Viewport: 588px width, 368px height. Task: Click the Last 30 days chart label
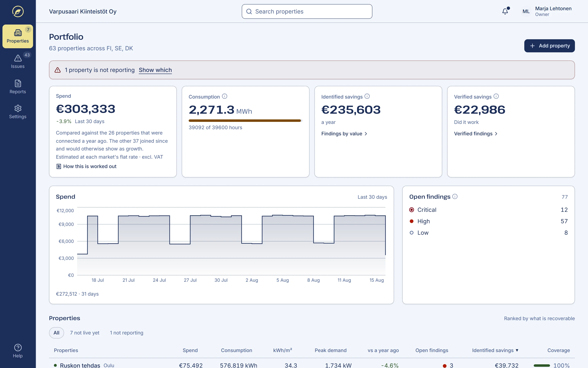pos(372,197)
